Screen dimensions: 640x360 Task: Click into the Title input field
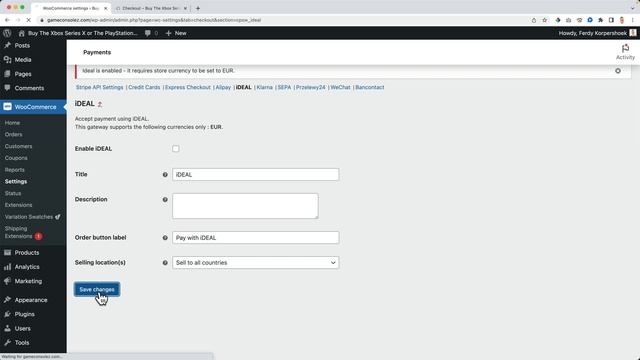click(x=256, y=175)
